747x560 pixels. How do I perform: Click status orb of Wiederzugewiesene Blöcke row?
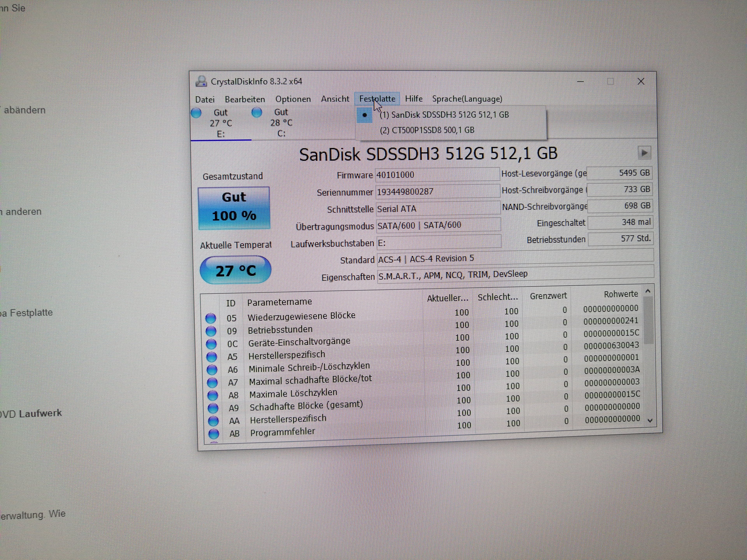tap(210, 318)
